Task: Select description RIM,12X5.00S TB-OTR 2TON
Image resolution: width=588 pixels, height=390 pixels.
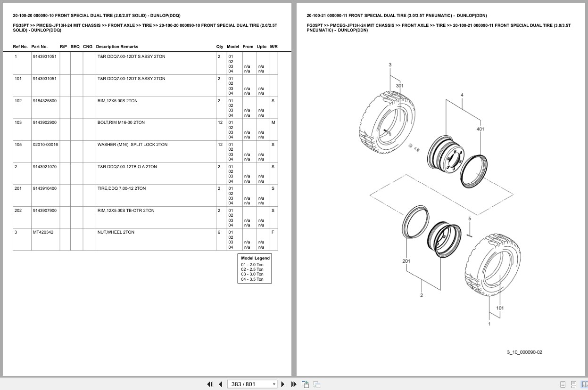Action: click(126, 211)
